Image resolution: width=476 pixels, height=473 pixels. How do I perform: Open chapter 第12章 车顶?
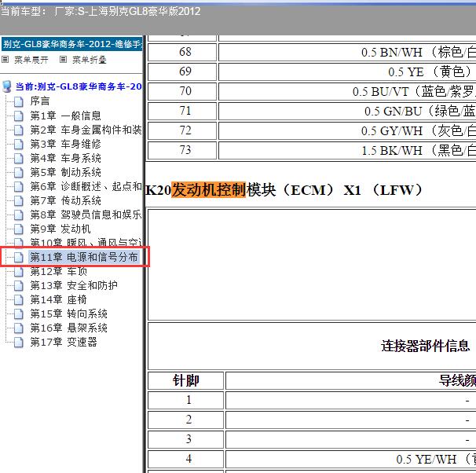tap(59, 271)
